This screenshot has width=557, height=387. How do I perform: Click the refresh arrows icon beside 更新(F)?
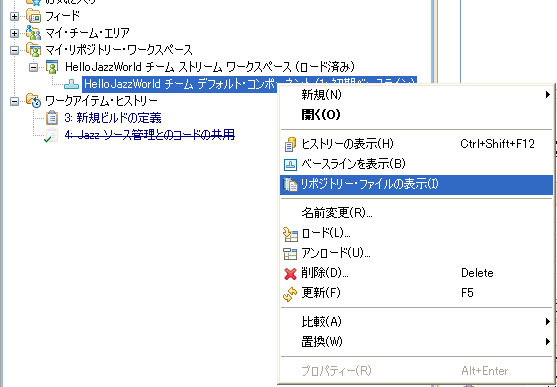pos(290,294)
